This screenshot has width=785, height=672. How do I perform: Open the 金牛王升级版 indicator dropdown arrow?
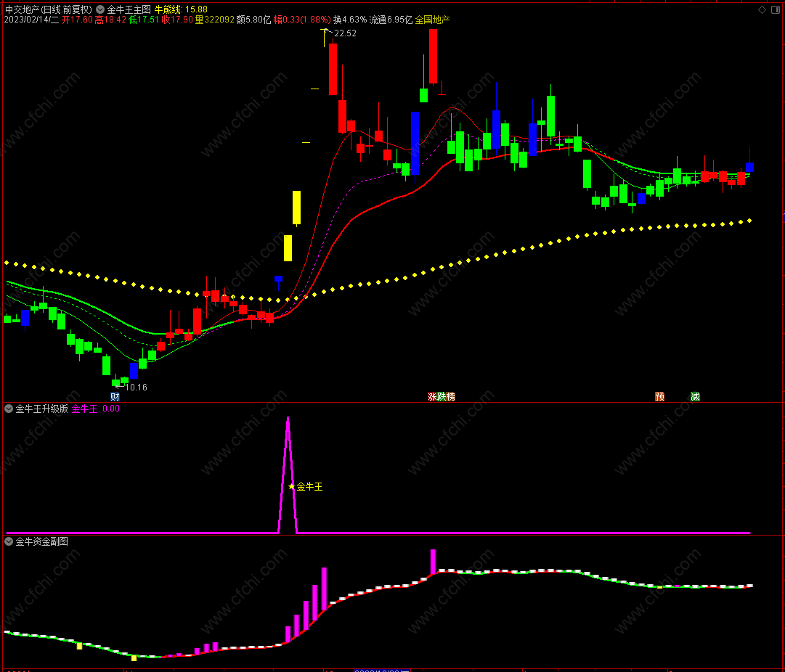click(x=9, y=409)
